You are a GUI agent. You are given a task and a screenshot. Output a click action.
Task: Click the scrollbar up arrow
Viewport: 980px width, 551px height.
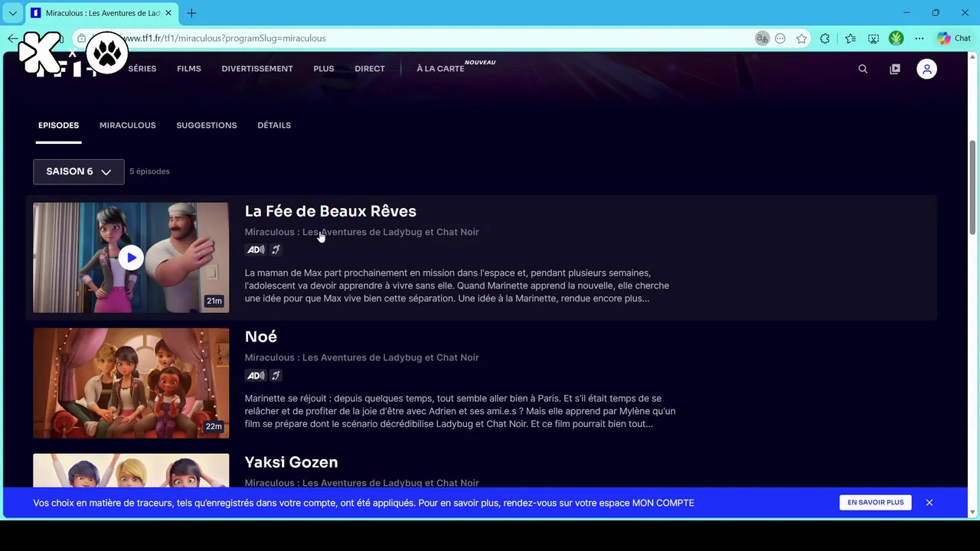(973, 58)
